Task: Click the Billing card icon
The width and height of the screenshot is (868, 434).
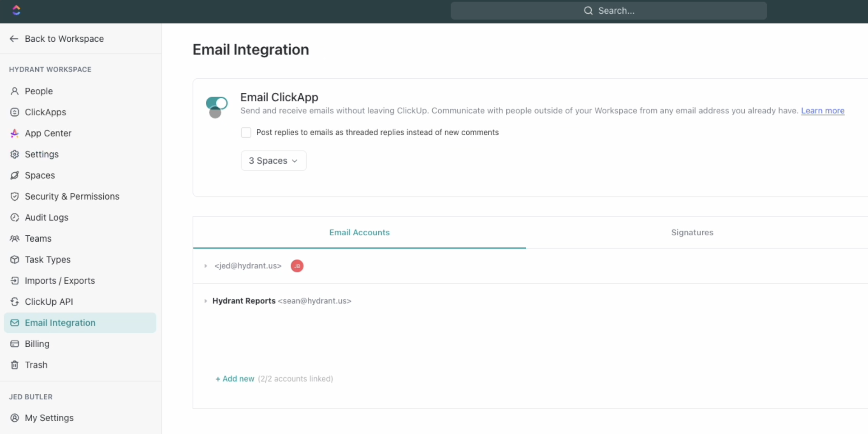Action: (14, 344)
